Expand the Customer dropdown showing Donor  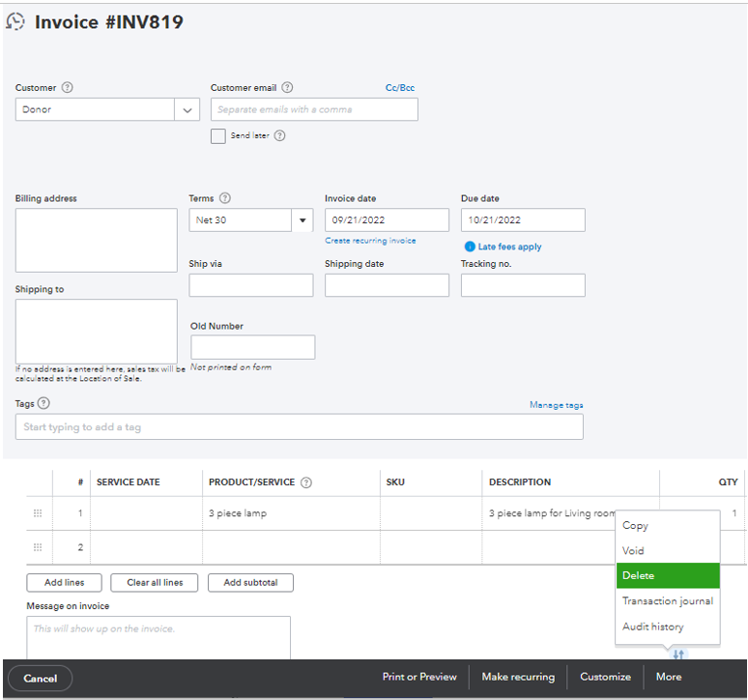click(187, 110)
